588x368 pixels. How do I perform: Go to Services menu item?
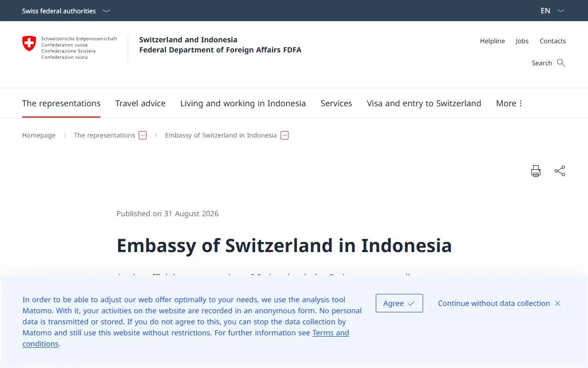(336, 103)
